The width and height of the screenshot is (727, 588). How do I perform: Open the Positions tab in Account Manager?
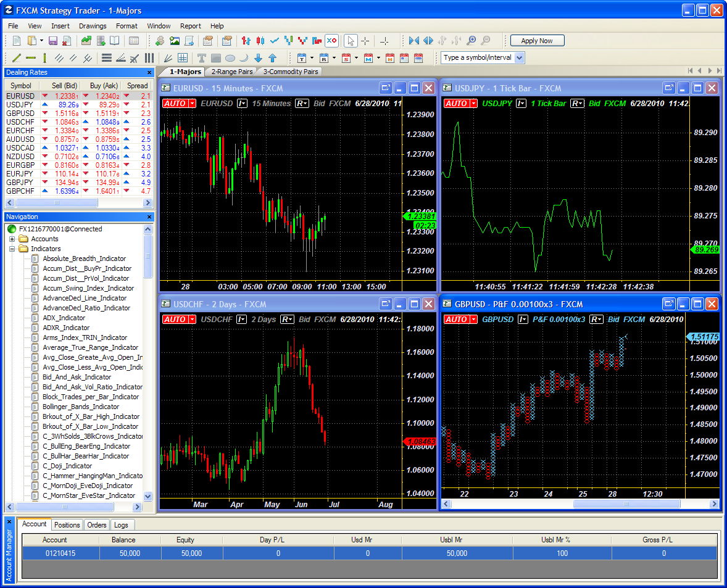[67, 525]
